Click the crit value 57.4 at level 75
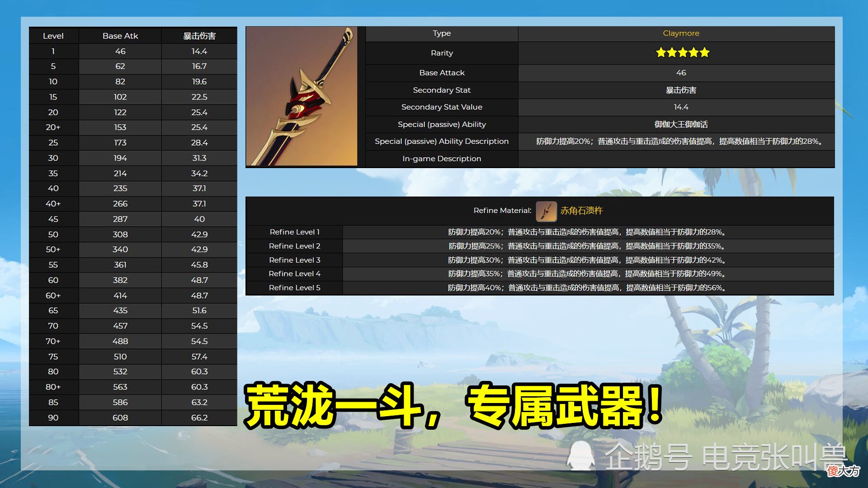Screen dimensions: 868x488 click(199, 357)
